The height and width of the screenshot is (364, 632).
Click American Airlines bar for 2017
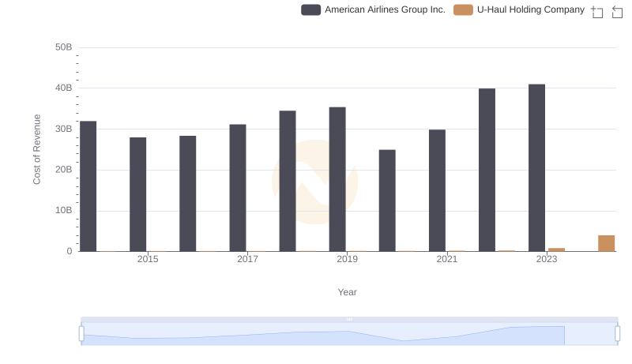238,188
